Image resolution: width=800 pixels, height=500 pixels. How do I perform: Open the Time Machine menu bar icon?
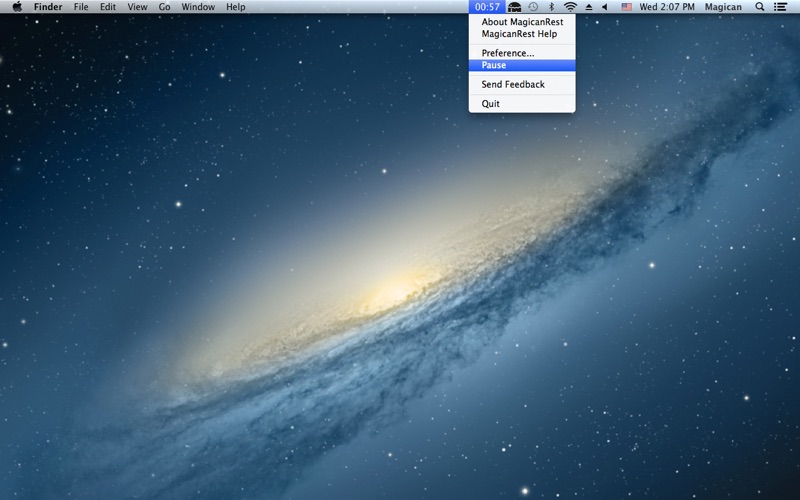pos(533,7)
